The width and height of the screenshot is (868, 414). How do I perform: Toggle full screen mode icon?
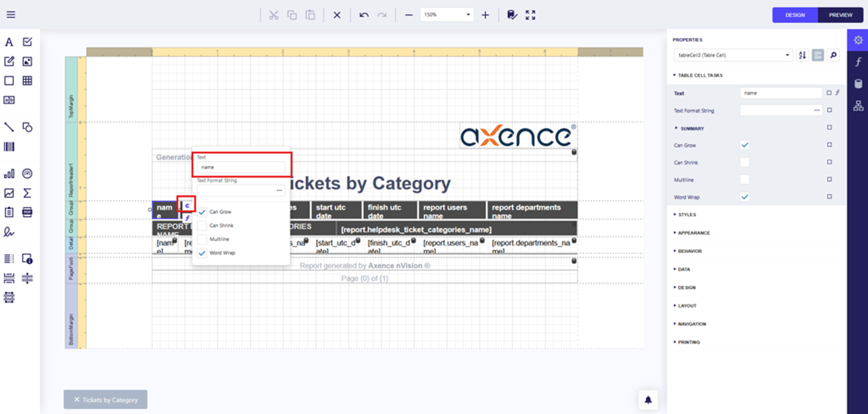coord(530,15)
